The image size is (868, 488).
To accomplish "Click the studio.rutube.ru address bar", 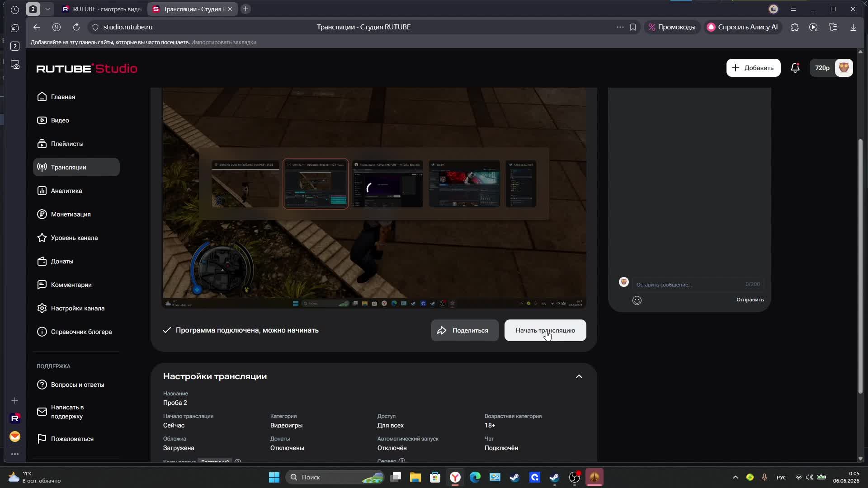I will pyautogui.click(x=128, y=27).
